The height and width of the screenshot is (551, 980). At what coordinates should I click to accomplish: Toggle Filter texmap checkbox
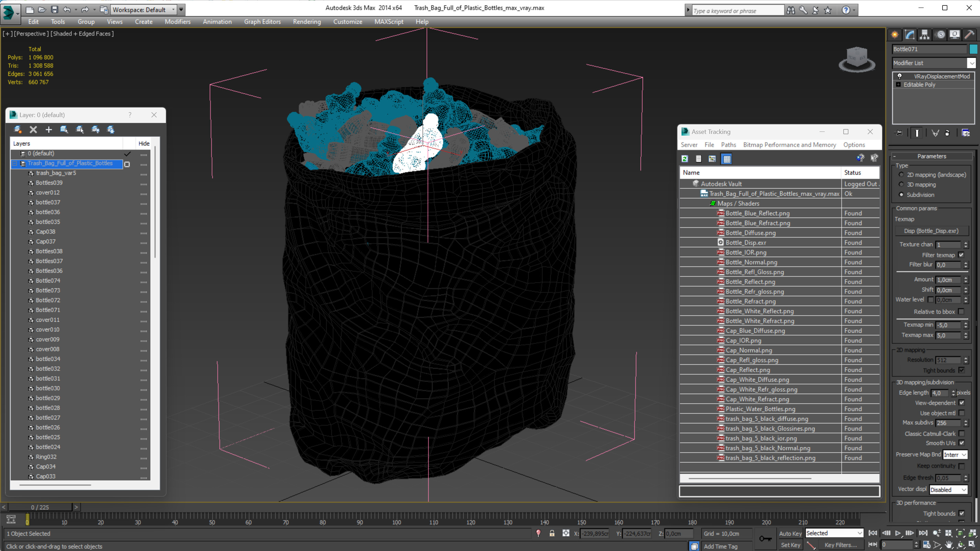(x=961, y=255)
